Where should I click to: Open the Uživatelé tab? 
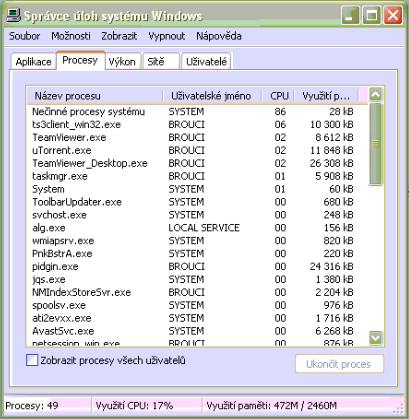pyautogui.click(x=206, y=62)
